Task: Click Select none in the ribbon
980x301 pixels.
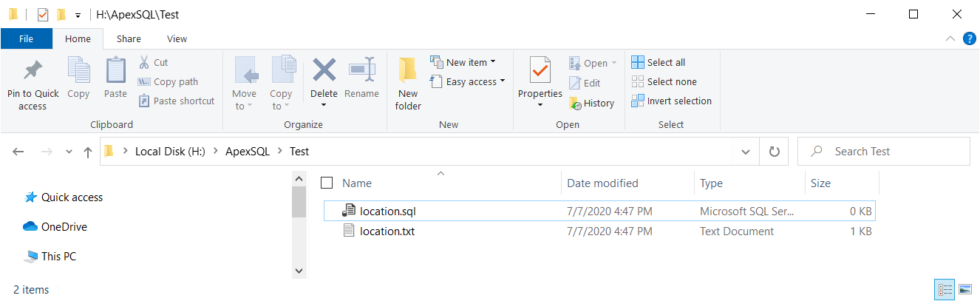Action: (x=664, y=82)
